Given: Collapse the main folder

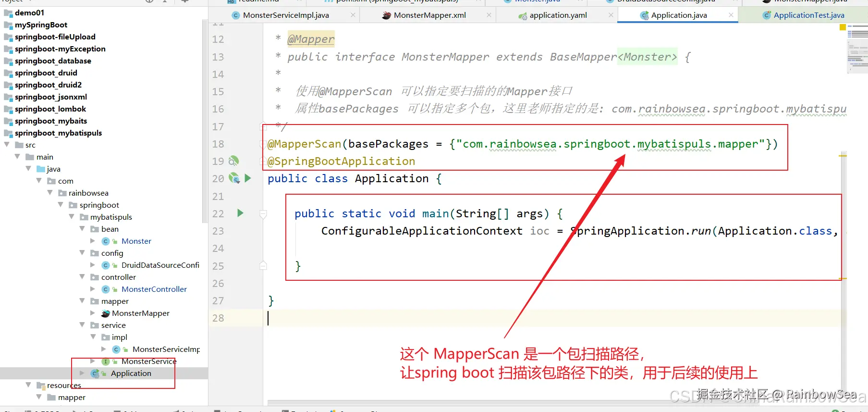Looking at the screenshot, I should (18, 156).
